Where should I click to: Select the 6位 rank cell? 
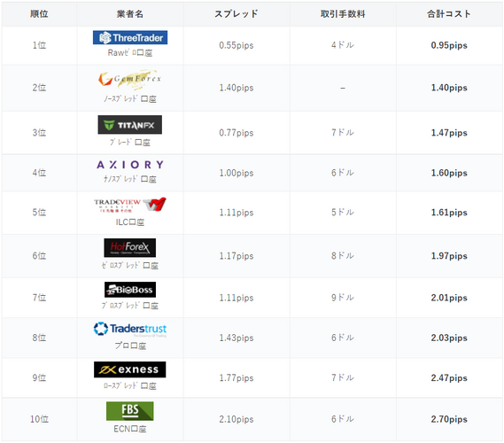(x=39, y=256)
